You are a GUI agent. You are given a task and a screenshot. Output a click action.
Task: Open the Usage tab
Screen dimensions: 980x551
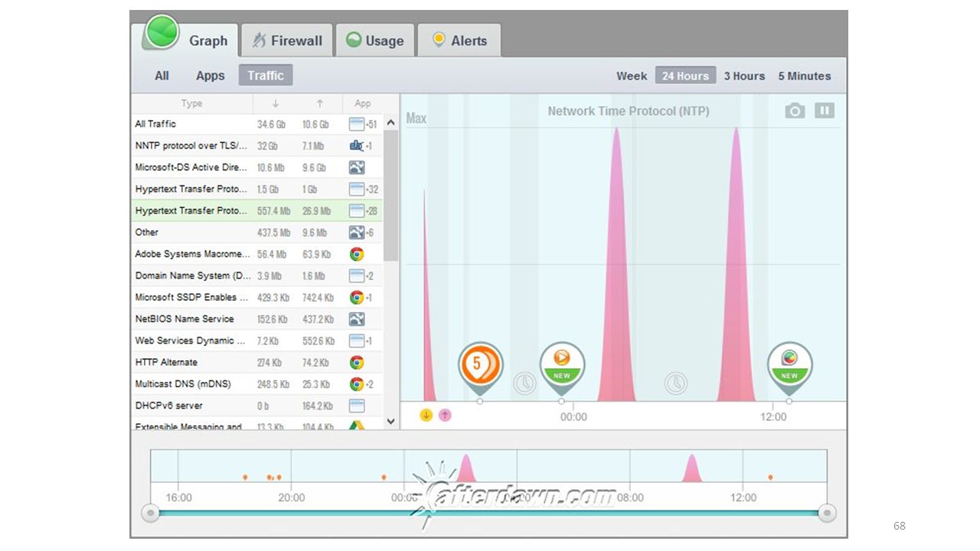click(x=375, y=41)
